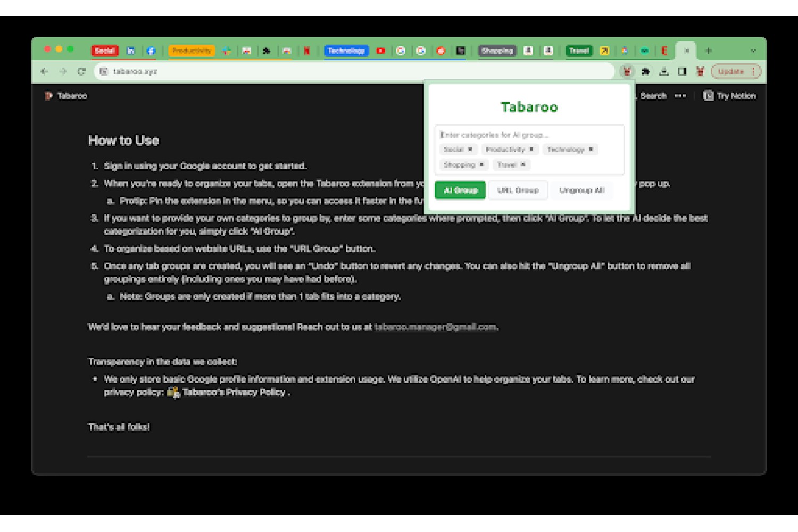Open Chrome menu dots inside Update button
798x532 pixels.
coord(753,71)
